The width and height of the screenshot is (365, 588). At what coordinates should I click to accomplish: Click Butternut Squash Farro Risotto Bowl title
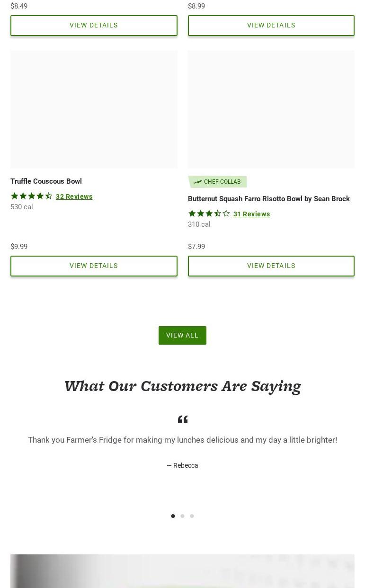[269, 199]
